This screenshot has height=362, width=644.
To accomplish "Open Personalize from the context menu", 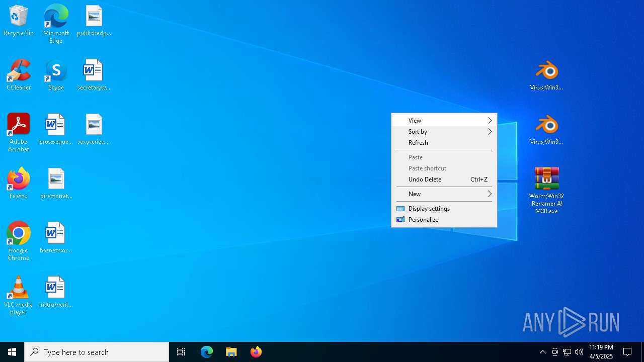I will point(444,220).
